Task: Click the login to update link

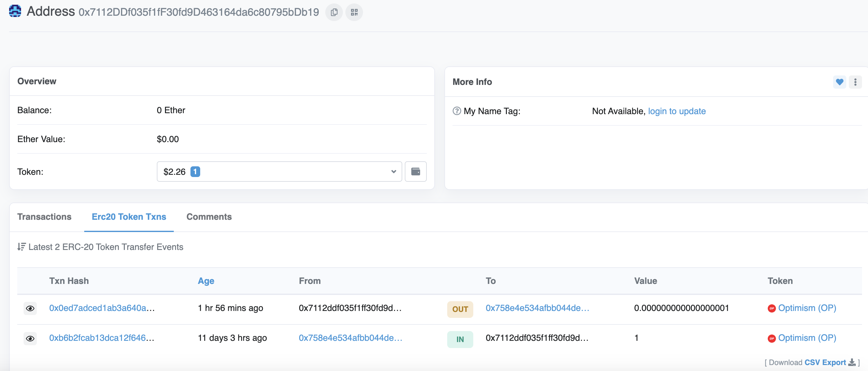Action: tap(677, 111)
